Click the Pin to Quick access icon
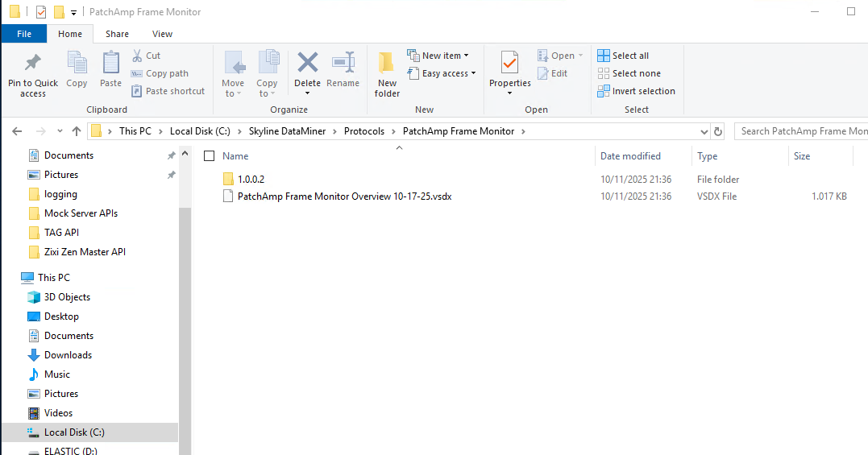This screenshot has width=868, height=455. (x=33, y=64)
